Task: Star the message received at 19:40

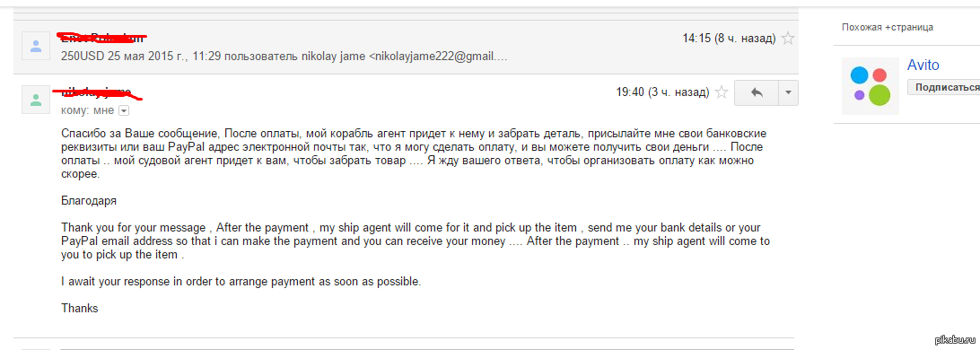Action: (722, 92)
